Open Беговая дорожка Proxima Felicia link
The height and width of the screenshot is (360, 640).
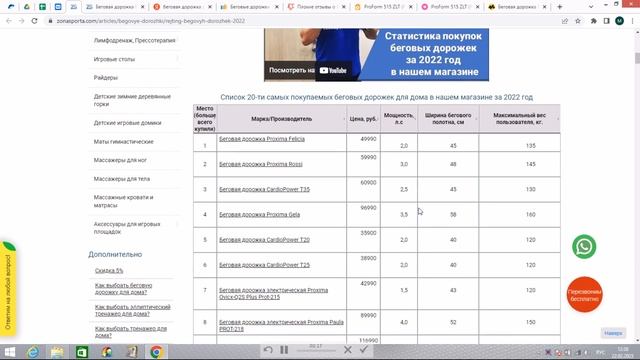click(262, 139)
